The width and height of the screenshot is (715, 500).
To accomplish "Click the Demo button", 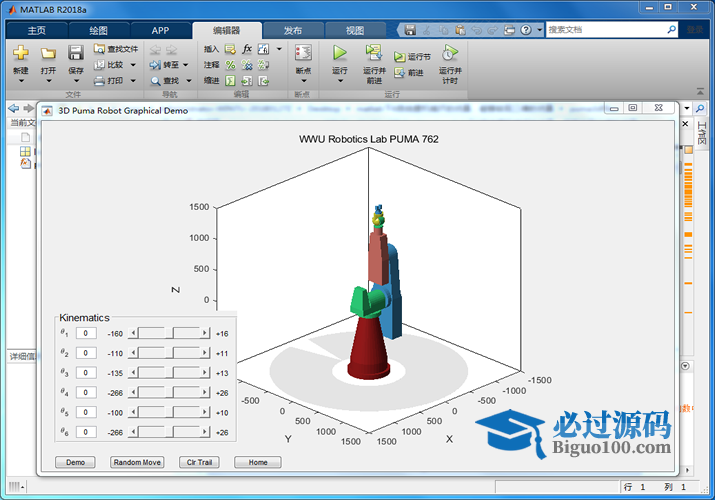I will (x=75, y=462).
